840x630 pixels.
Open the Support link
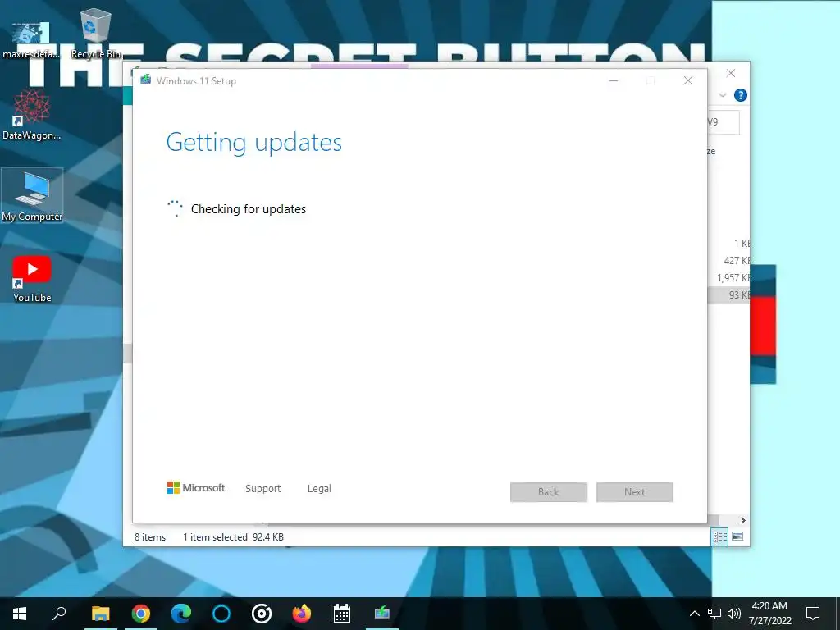coord(263,489)
